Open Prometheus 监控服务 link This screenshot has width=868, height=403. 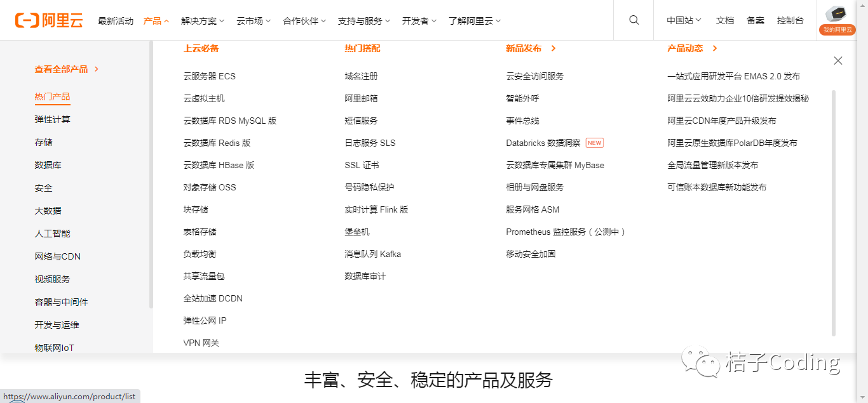pos(566,232)
